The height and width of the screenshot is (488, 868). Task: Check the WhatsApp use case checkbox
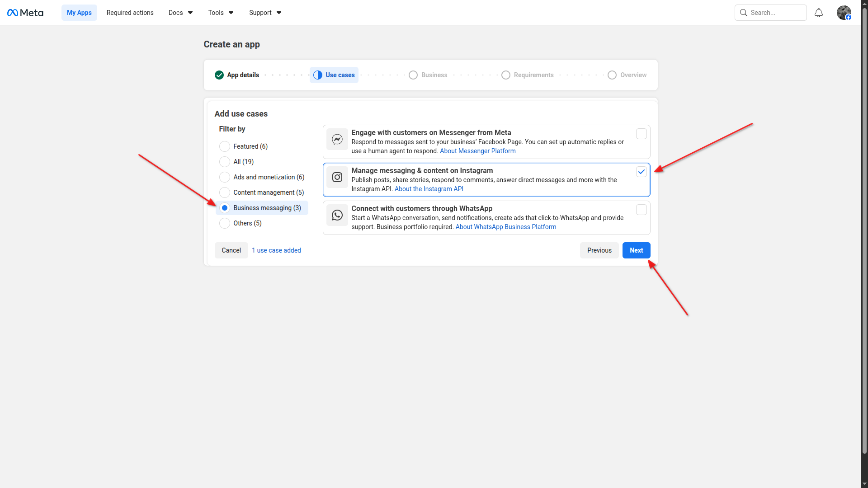pyautogui.click(x=641, y=210)
